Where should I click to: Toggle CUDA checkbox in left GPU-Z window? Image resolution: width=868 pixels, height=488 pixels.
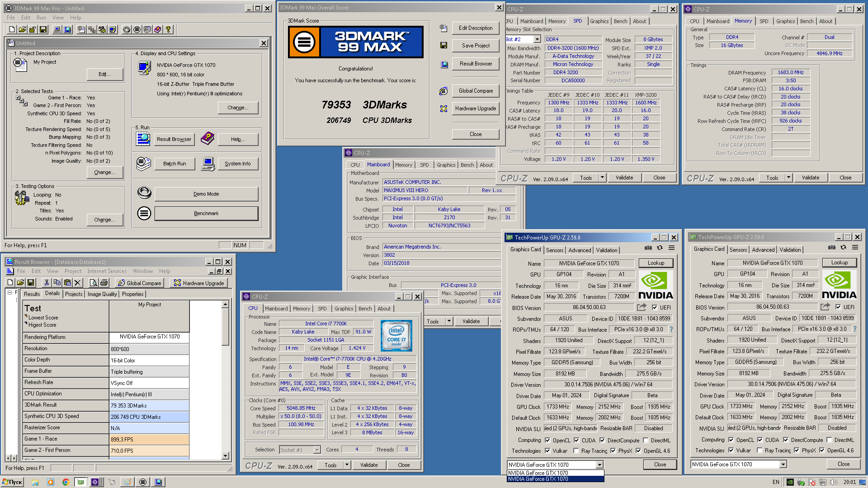click(576, 441)
